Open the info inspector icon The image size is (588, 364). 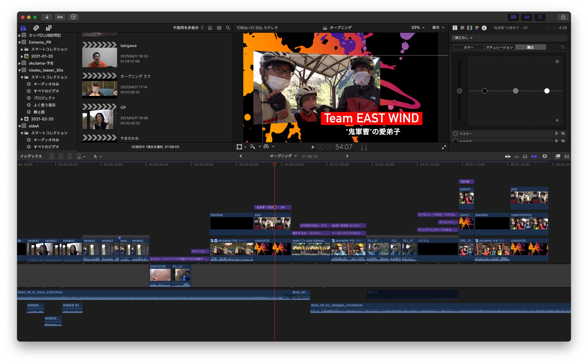click(x=484, y=28)
